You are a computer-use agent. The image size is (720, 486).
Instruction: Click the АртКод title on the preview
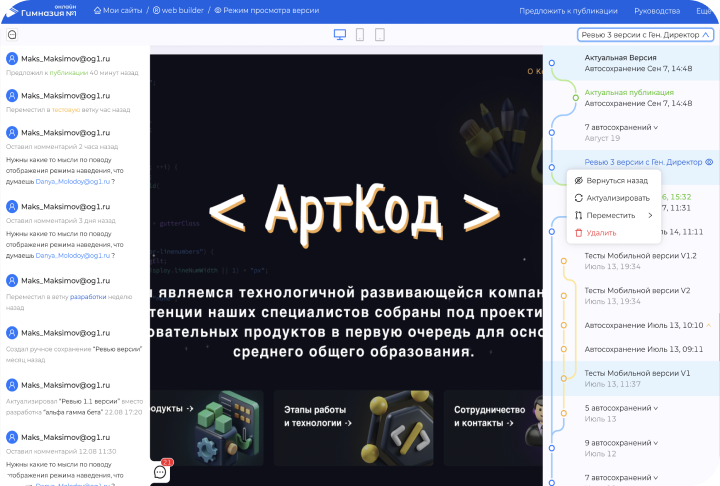point(354,213)
